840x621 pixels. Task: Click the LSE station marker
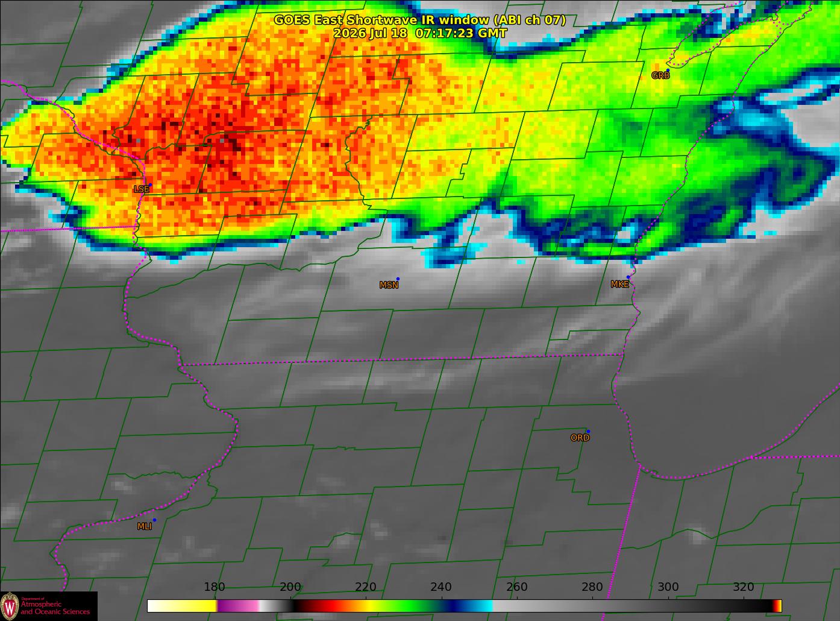150,185
